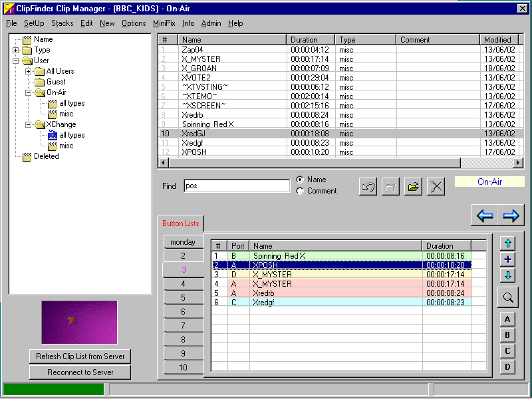The image size is (532, 399).
Task: Click Refresh Clip List from Server
Action: point(80,356)
